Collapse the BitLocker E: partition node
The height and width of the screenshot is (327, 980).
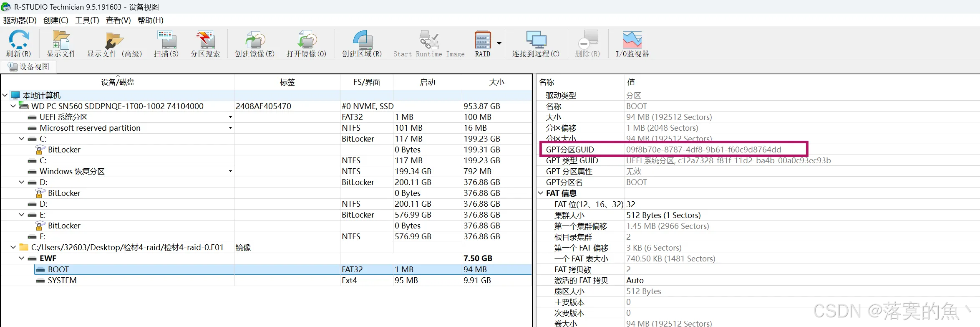click(22, 215)
